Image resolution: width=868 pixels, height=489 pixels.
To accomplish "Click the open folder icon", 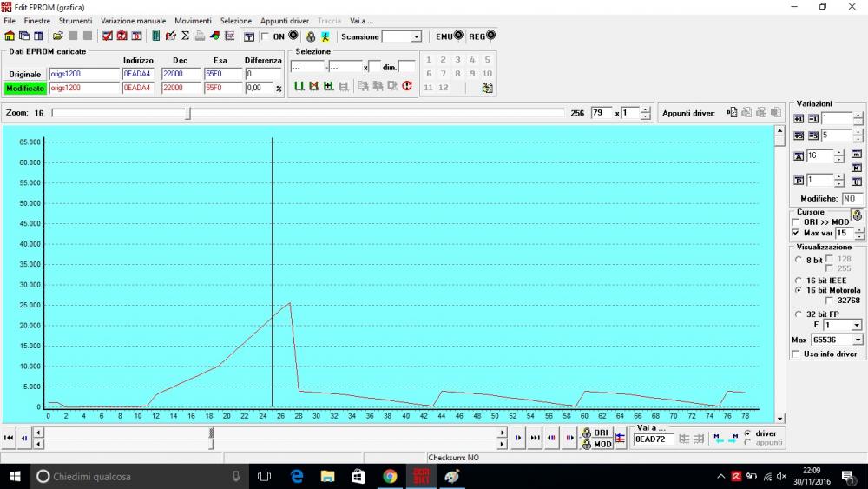I will [58, 36].
